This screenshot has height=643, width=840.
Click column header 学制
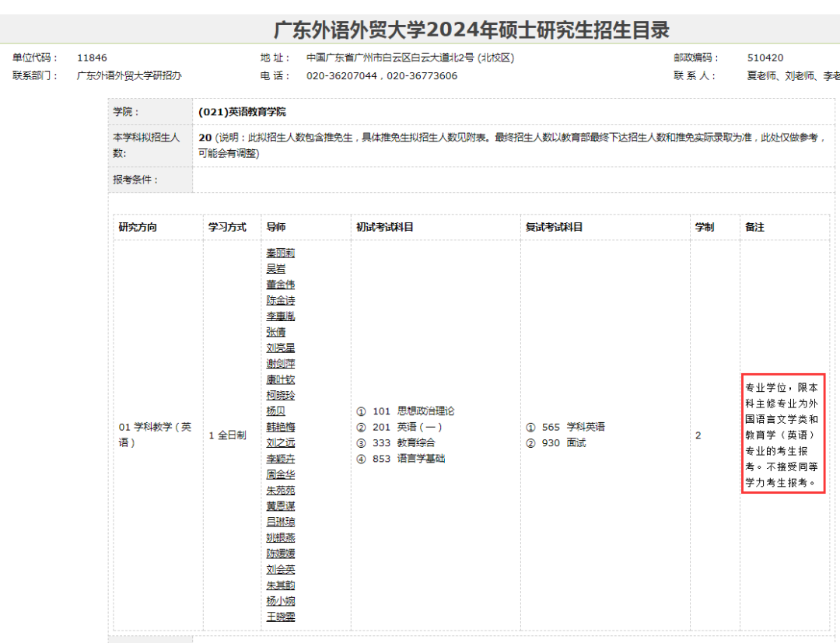pos(705,227)
